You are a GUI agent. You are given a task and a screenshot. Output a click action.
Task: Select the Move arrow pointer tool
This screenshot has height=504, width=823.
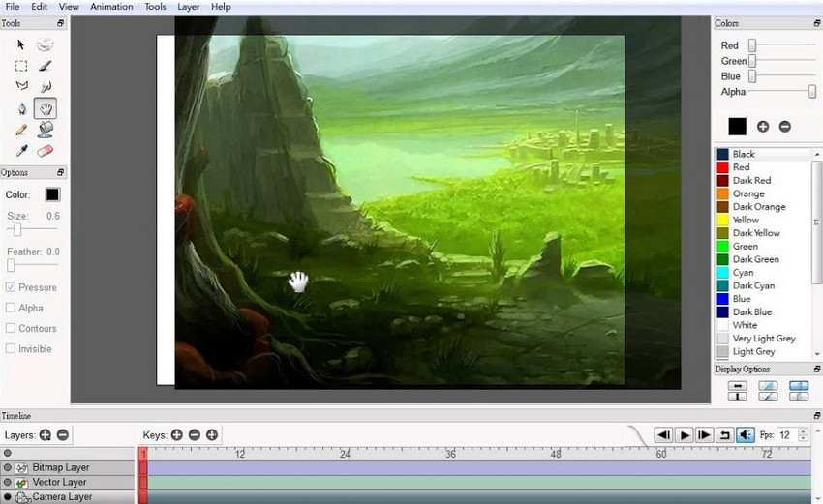pos(21,45)
